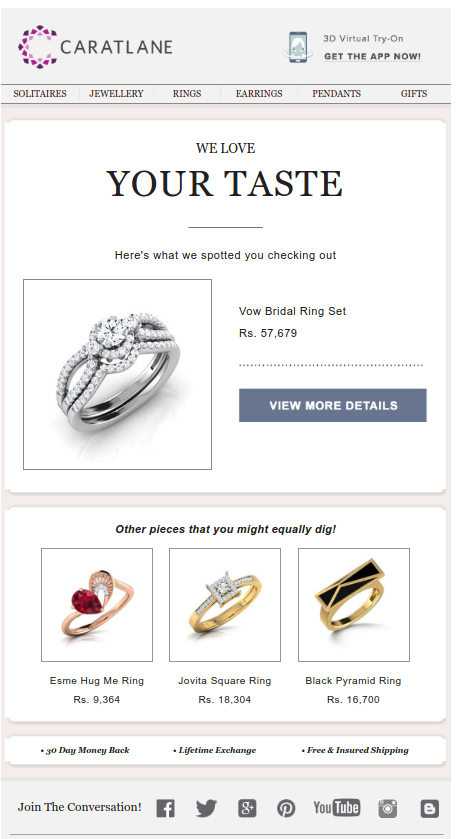
Task: Open the YouTube logo link
Action: [x=337, y=807]
